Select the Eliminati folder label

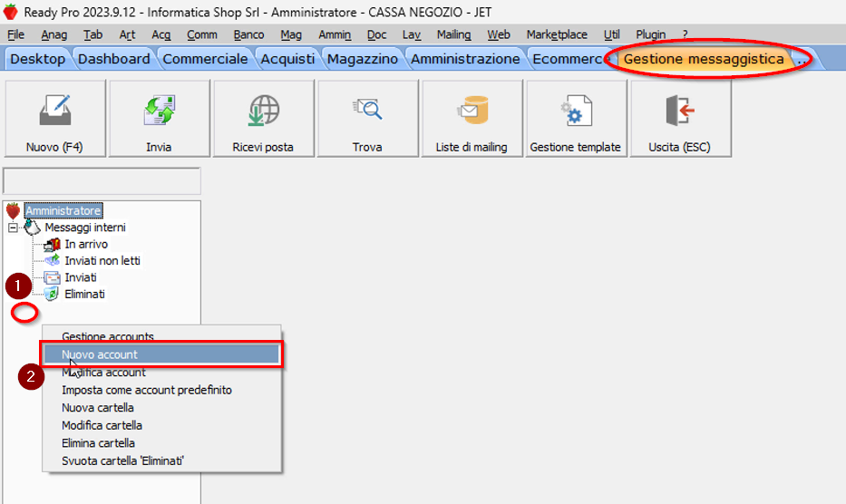tap(84, 294)
